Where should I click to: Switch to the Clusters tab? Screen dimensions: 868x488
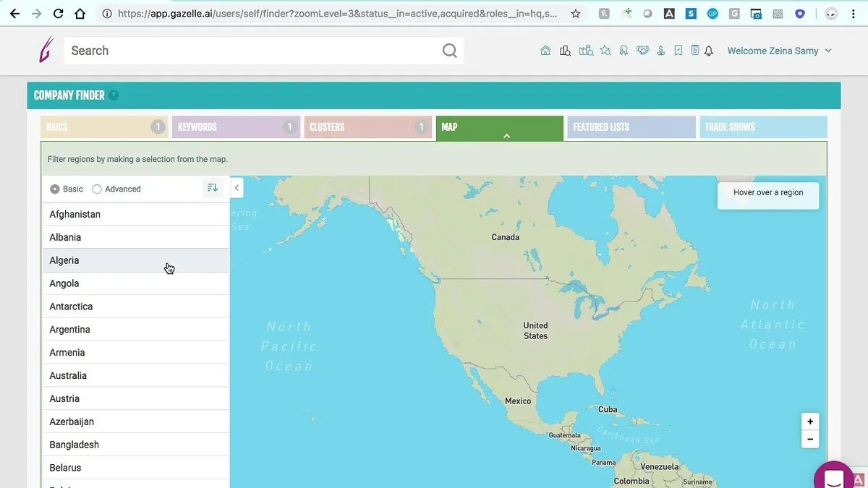point(367,127)
